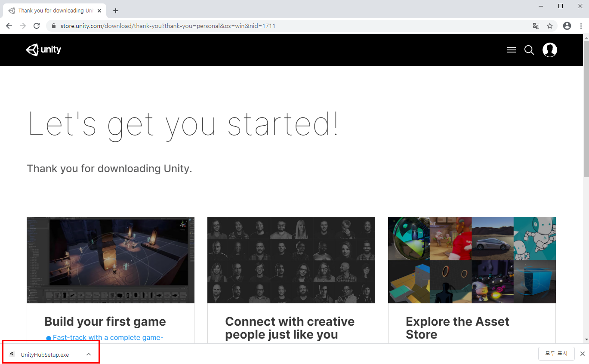
Task: Open Chrome three-dot menu
Action: tap(581, 26)
